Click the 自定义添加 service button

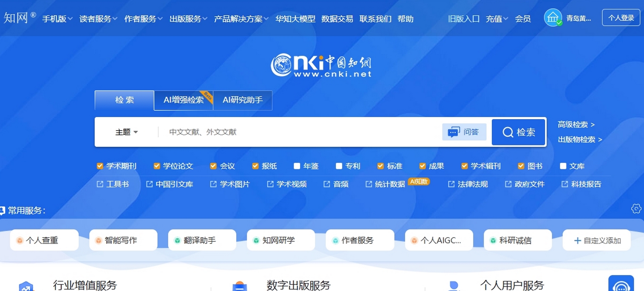597,240
